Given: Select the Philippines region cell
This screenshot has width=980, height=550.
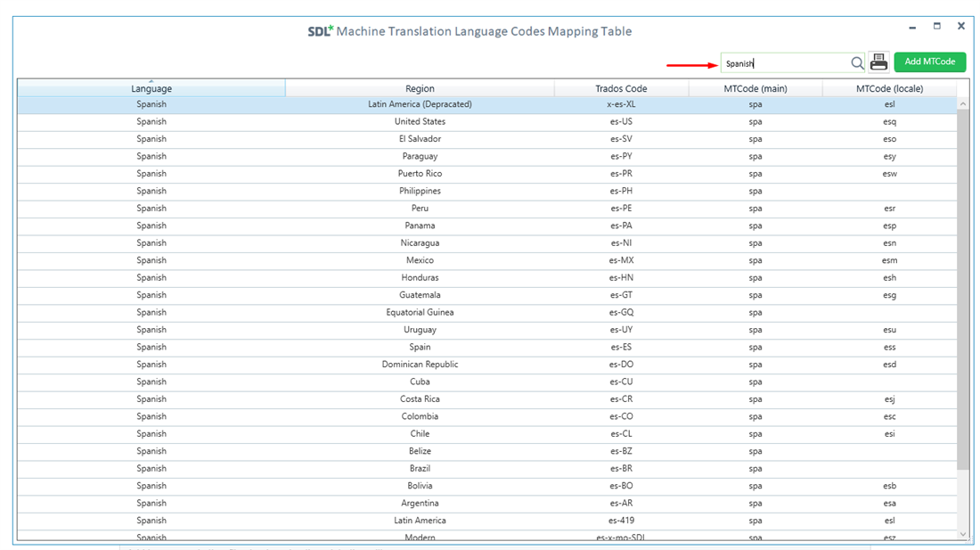Looking at the screenshot, I should coord(420,192).
